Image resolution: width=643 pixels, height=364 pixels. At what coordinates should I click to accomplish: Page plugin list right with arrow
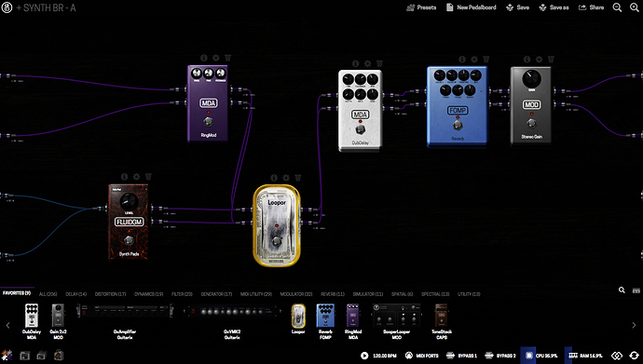tap(634, 325)
